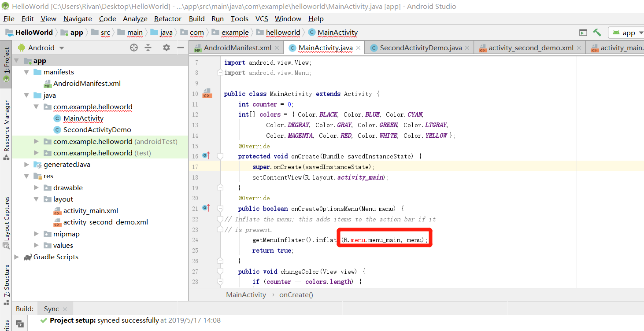Click the app breadcrumb in navigation bar
The width and height of the screenshot is (644, 331).
coord(72,33)
